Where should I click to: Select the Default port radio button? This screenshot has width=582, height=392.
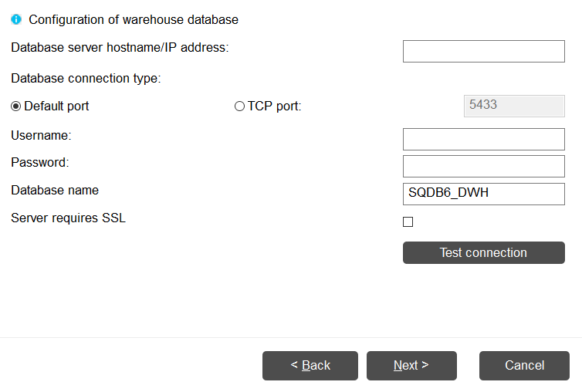[16, 106]
